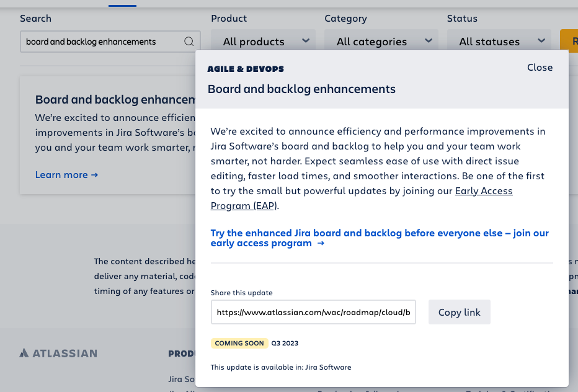
Task: Click Board and backlog enhancements card title
Action: [115, 100]
